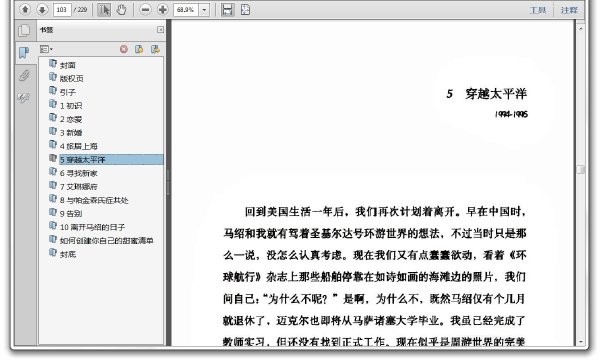Jump to bookmark 10 离开马绍的日子
The width and height of the screenshot is (600, 360).
pos(92,227)
